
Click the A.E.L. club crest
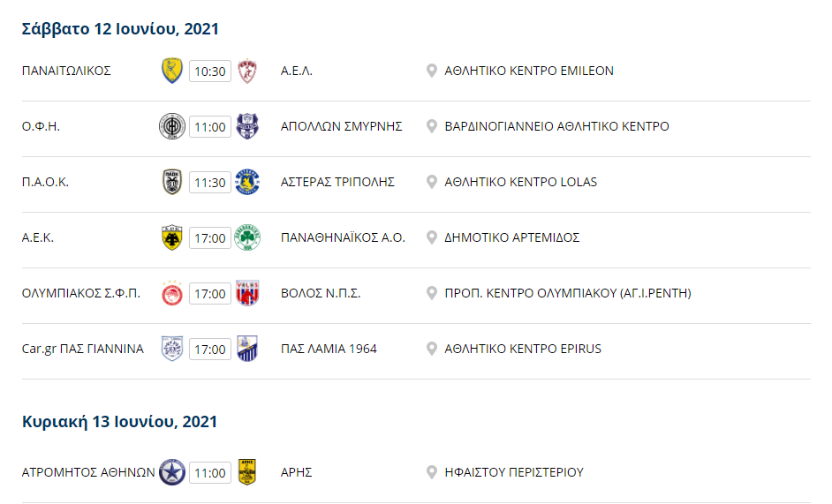point(247,71)
